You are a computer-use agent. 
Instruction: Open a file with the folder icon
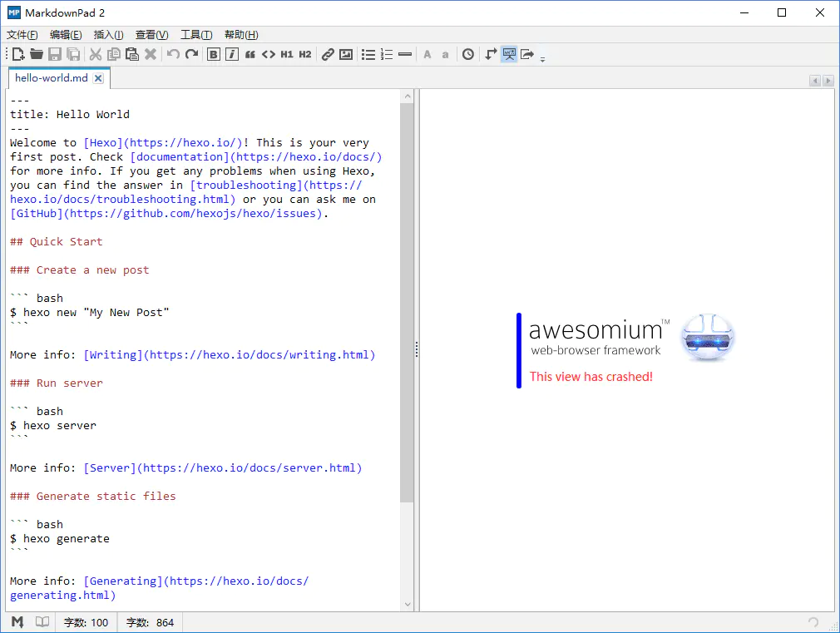[37, 54]
